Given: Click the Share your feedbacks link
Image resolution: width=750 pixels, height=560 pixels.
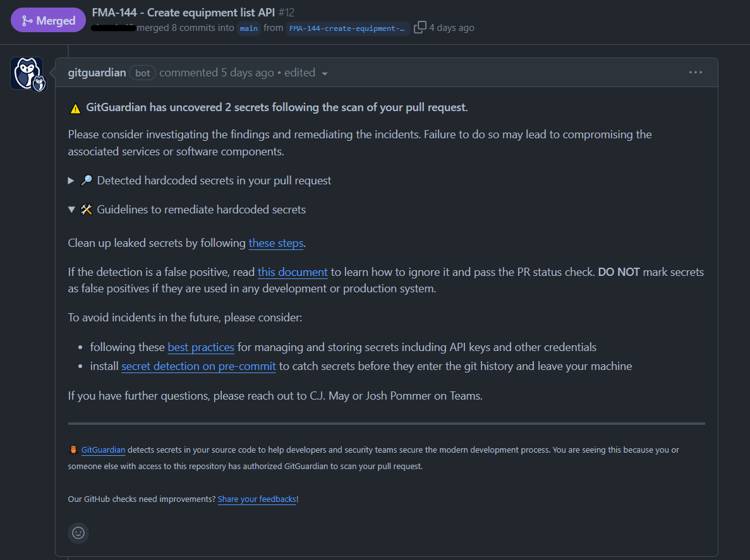Looking at the screenshot, I should tap(257, 499).
